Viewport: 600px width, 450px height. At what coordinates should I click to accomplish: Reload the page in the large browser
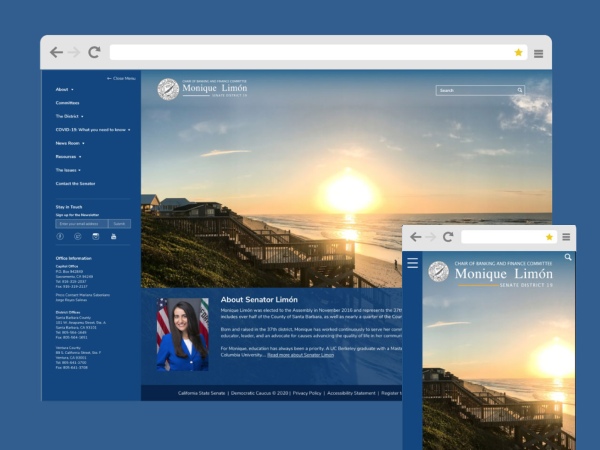point(94,52)
